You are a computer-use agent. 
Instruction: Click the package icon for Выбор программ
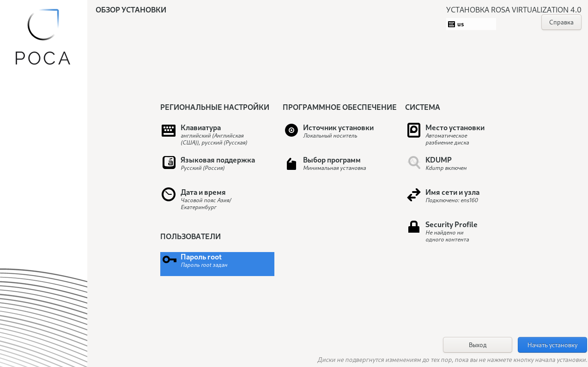pyautogui.click(x=291, y=164)
